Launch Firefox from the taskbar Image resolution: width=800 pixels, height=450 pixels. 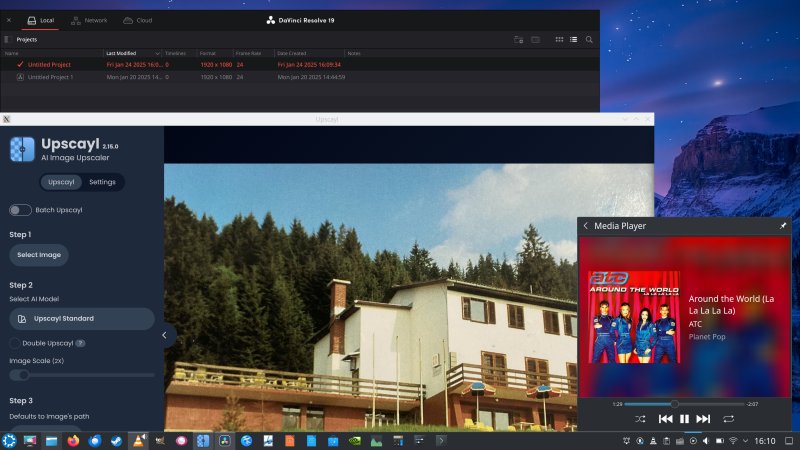click(73, 441)
